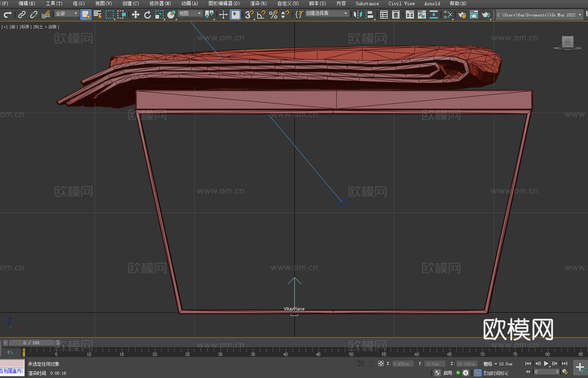The width and height of the screenshot is (588, 378).
Task: Choose Rectangular Selection Region tool
Action: 110,14
